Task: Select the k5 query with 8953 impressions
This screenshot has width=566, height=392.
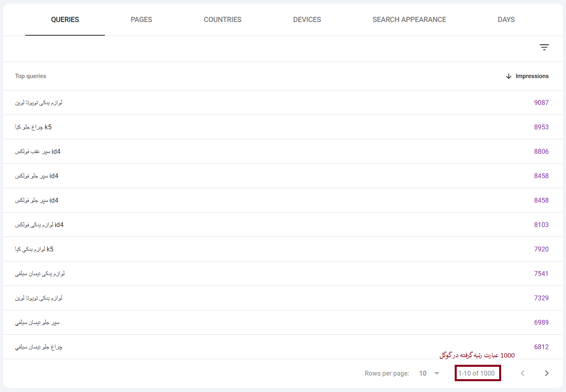Action: tap(33, 127)
